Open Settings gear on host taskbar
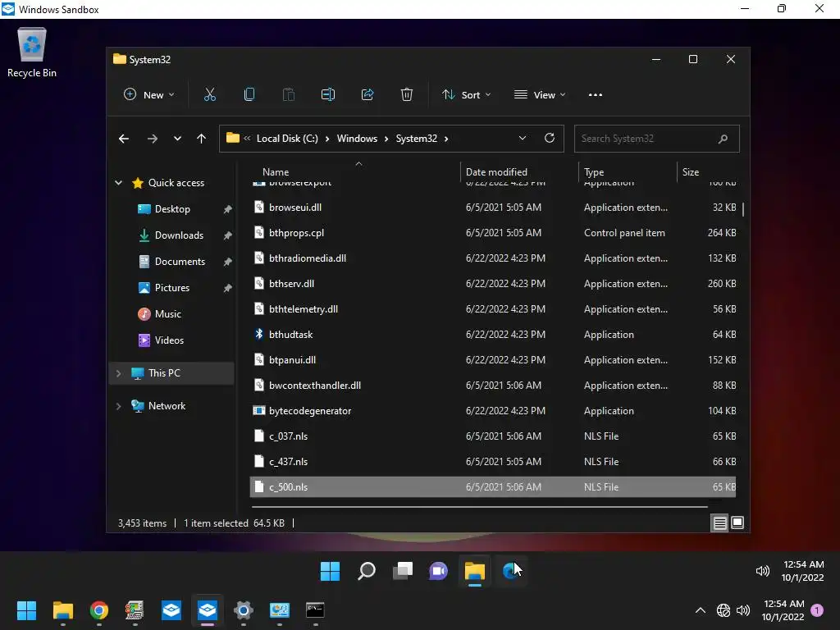Image resolution: width=840 pixels, height=630 pixels. [x=243, y=610]
